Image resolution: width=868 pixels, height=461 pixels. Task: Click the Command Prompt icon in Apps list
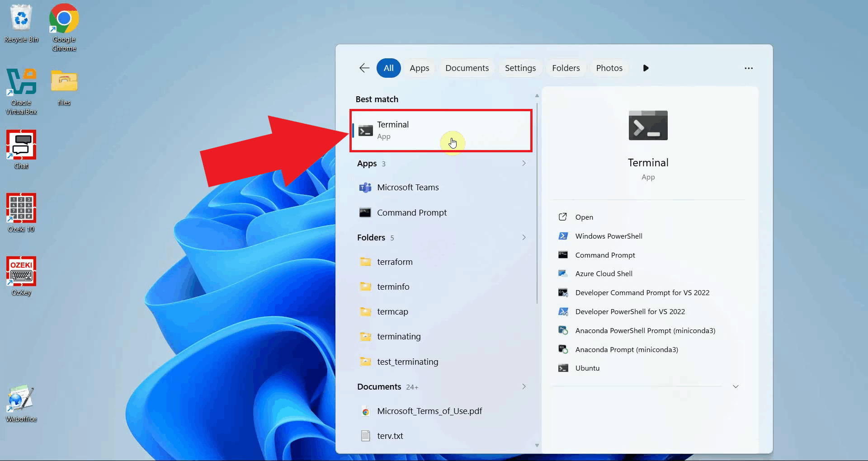tap(365, 212)
